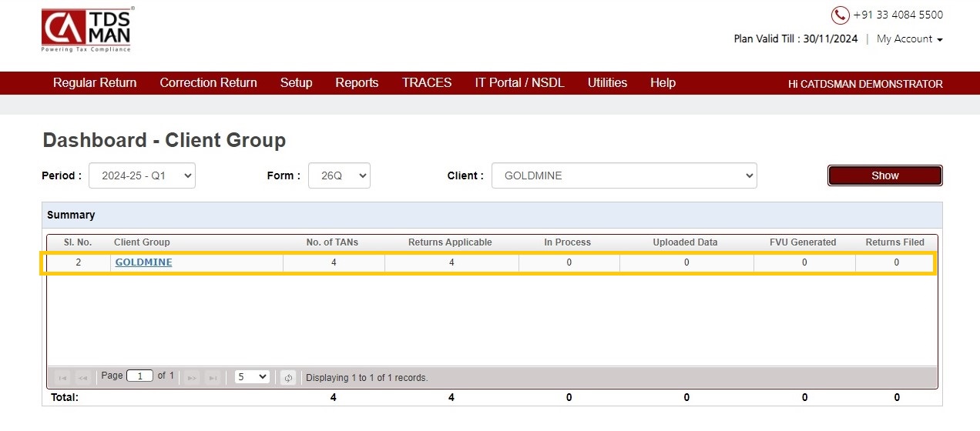The width and height of the screenshot is (980, 431).
Task: Open the Correction Return menu
Action: (208, 83)
